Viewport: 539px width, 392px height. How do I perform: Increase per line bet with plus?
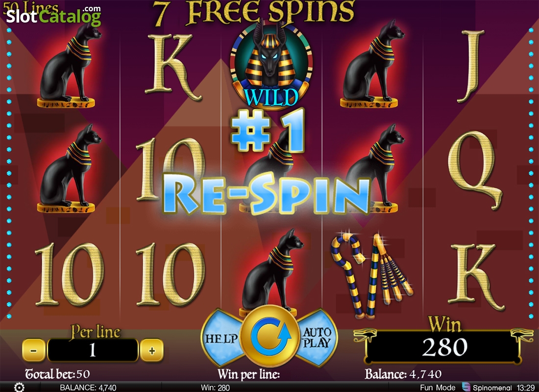pyautogui.click(x=151, y=350)
